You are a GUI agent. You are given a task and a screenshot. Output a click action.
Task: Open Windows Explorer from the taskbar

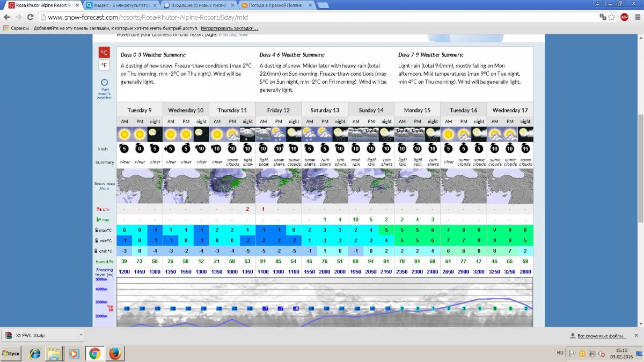[x=54, y=354]
